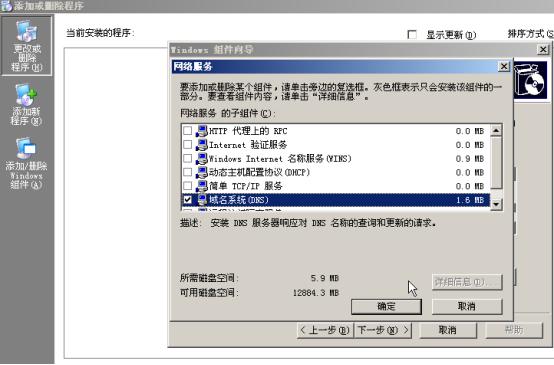This screenshot has height=365, width=554.
Task: Check the Internet 验证服务 checkbox
Action: (188, 145)
